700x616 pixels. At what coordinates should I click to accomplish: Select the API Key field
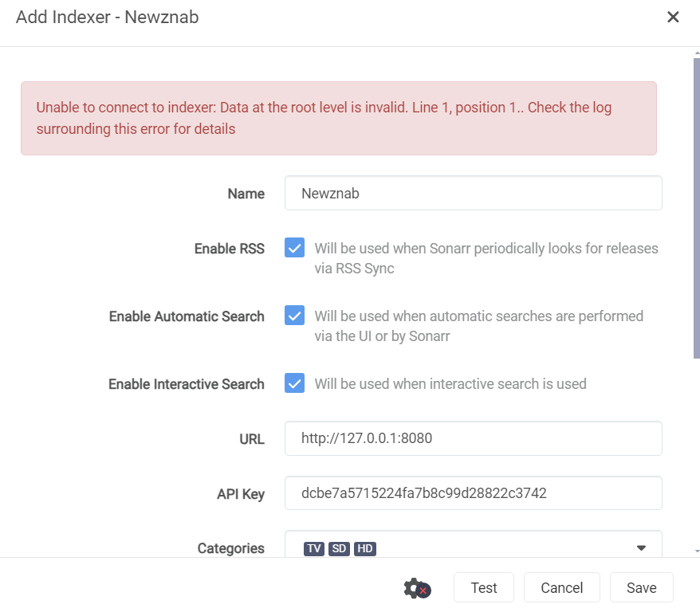474,492
